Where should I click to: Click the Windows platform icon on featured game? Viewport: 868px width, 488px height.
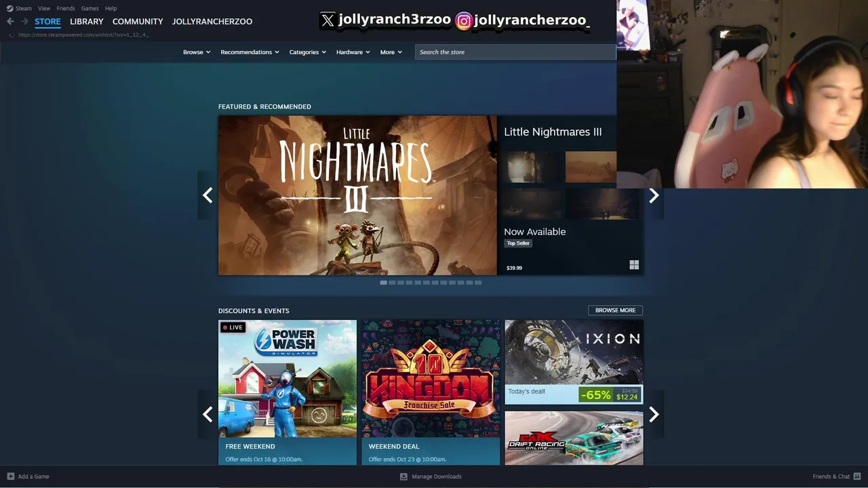coord(634,265)
